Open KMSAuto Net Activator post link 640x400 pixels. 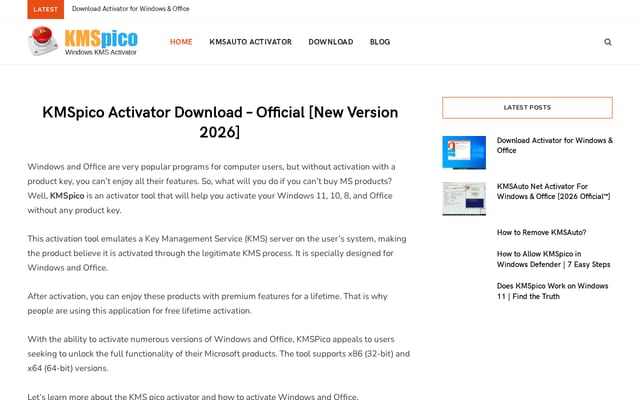[553, 191]
